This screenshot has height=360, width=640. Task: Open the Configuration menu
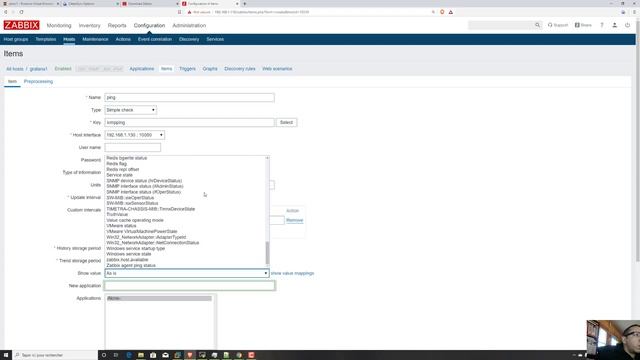point(149,25)
